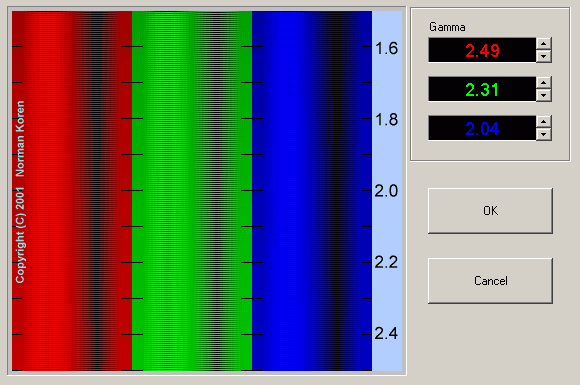The height and width of the screenshot is (385, 580).
Task: Confirm gamma settings with OK button
Action: (x=490, y=211)
